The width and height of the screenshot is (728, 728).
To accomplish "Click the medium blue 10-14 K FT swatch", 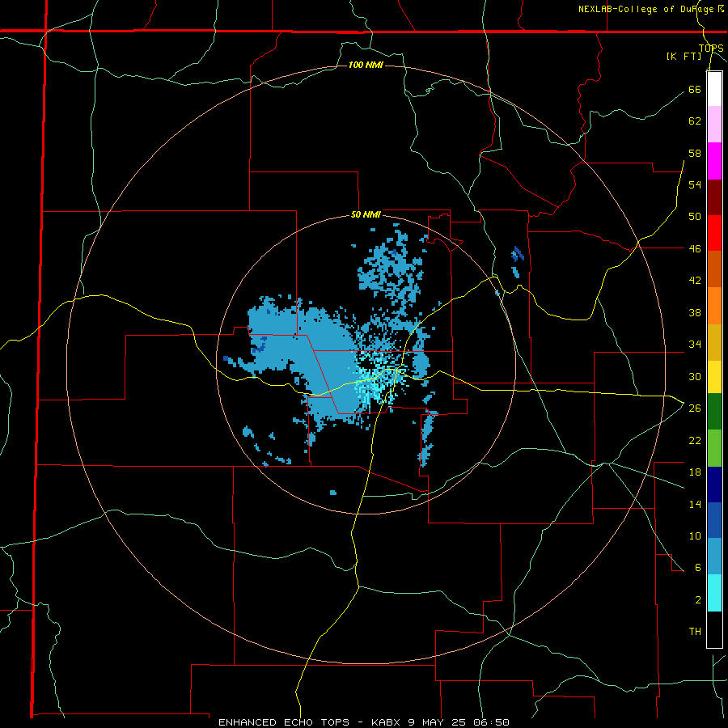I will pos(714,520).
